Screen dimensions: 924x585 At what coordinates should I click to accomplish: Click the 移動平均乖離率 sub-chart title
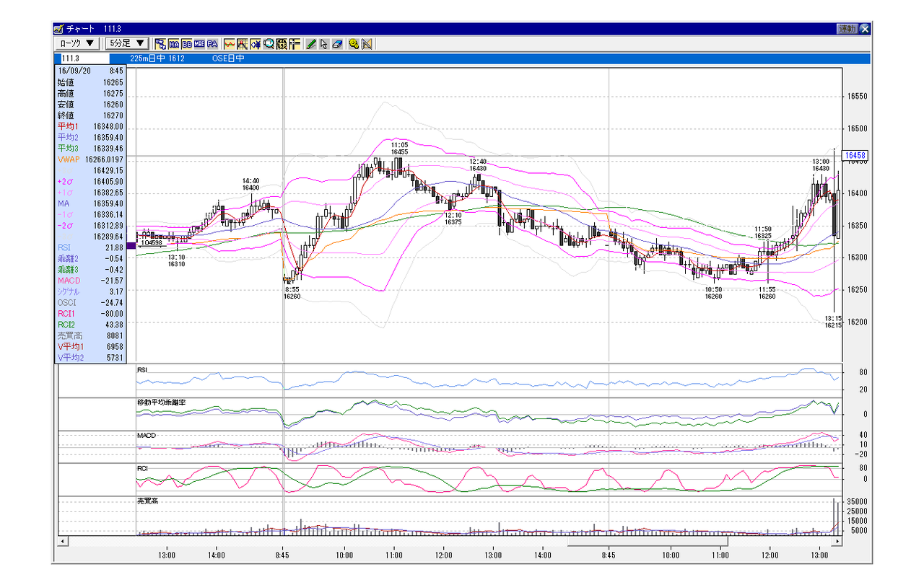pyautogui.click(x=161, y=402)
